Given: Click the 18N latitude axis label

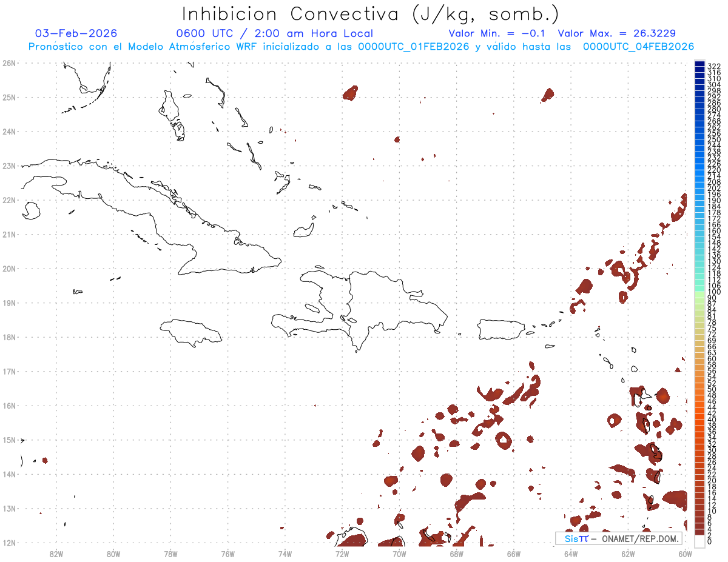Looking at the screenshot, I should tap(10, 337).
